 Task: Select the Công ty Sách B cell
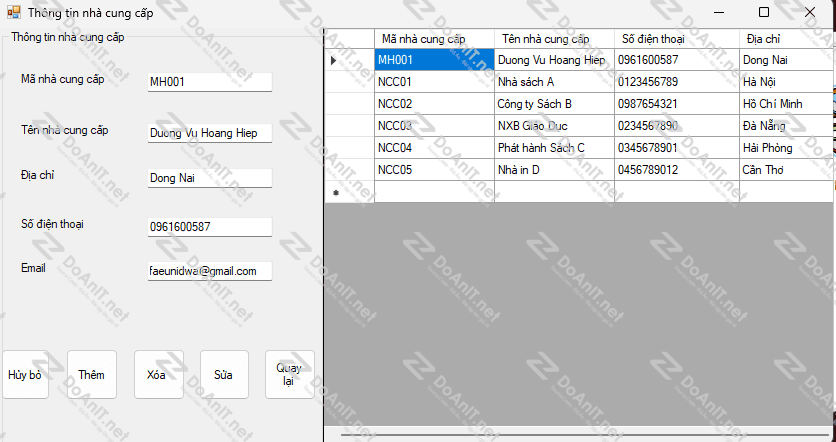coord(554,104)
